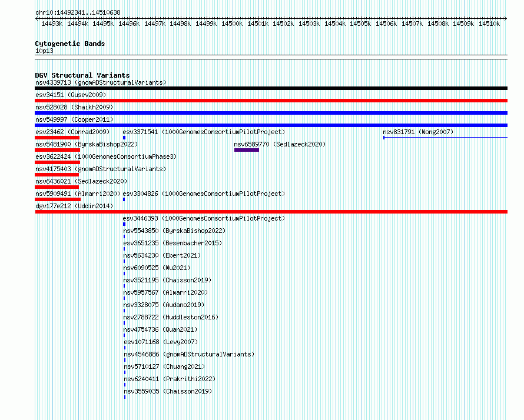Open nsv6589770 (Sedlazeck2020) label
The width and height of the screenshot is (524, 420).
(280, 144)
